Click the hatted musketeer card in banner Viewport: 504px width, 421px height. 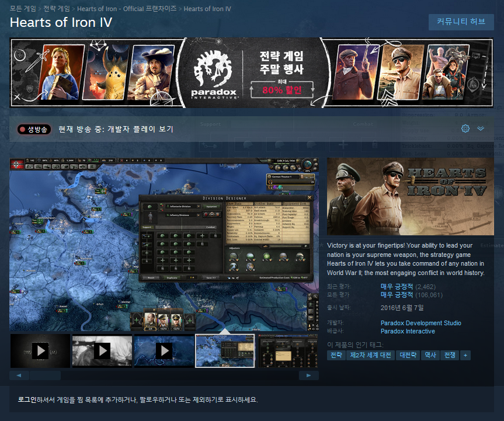point(151,72)
